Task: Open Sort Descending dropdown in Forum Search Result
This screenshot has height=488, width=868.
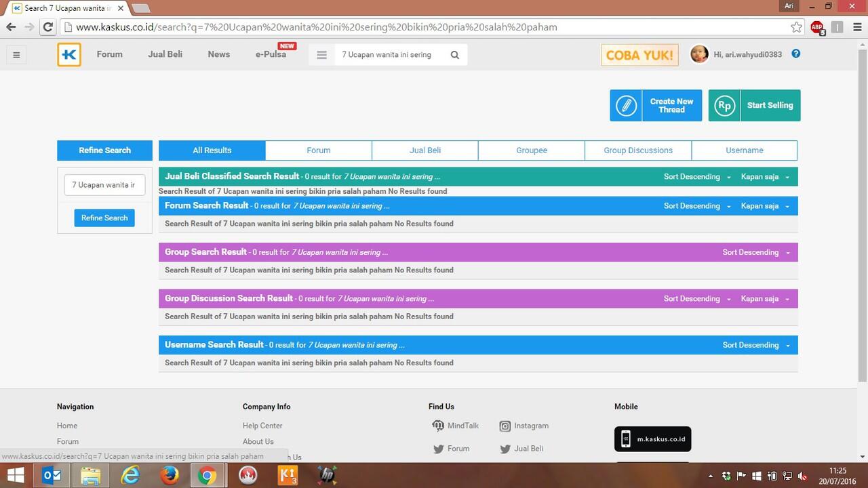Action: click(x=697, y=206)
